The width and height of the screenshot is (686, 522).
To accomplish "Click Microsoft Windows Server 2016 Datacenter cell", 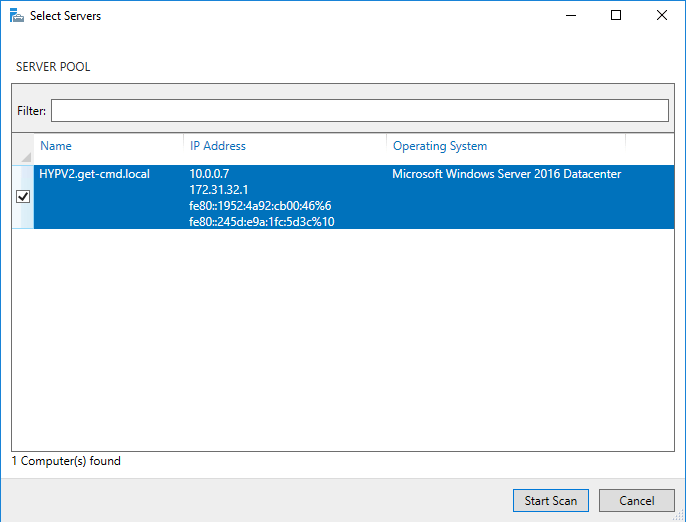I will tap(507, 174).
